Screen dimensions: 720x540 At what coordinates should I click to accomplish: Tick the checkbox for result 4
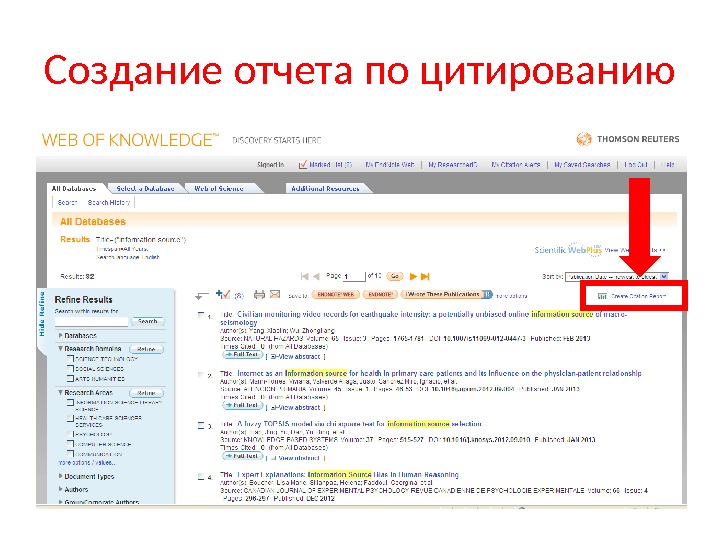pyautogui.click(x=201, y=477)
